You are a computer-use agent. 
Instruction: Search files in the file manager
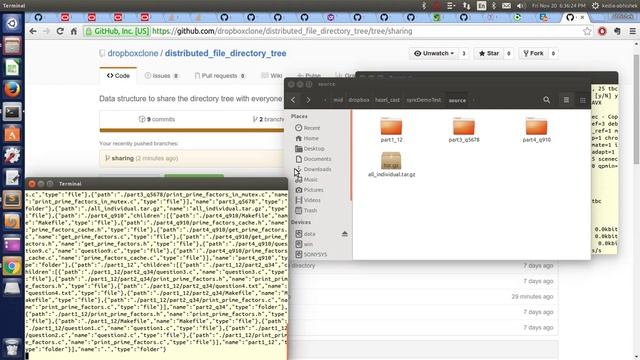coord(547,100)
